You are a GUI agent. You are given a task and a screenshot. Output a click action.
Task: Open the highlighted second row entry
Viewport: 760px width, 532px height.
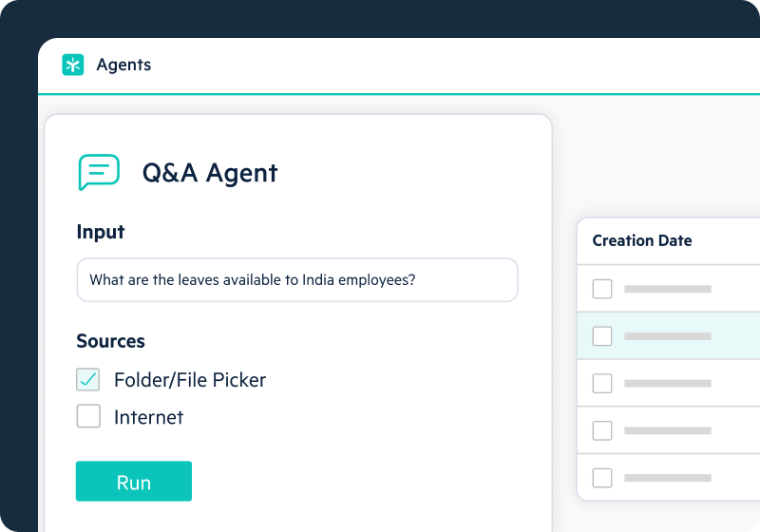pyautogui.click(x=668, y=335)
